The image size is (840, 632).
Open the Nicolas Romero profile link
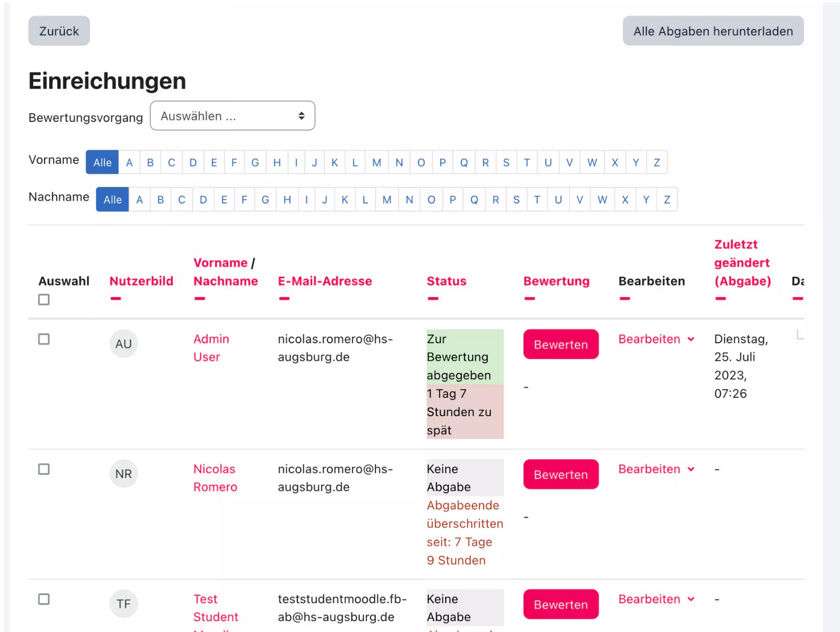coord(215,478)
